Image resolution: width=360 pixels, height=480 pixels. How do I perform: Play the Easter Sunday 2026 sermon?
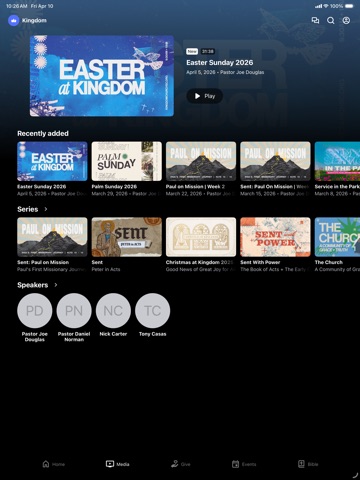[205, 96]
